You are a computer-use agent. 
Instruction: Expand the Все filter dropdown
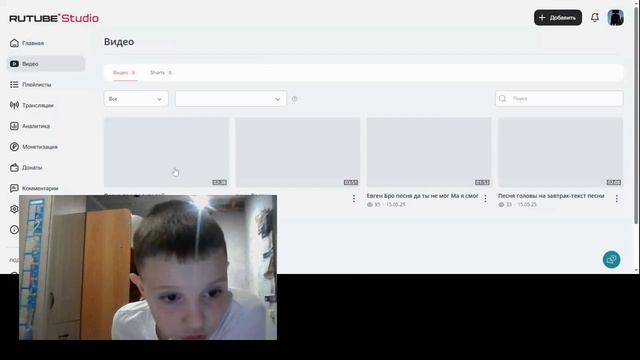point(136,99)
